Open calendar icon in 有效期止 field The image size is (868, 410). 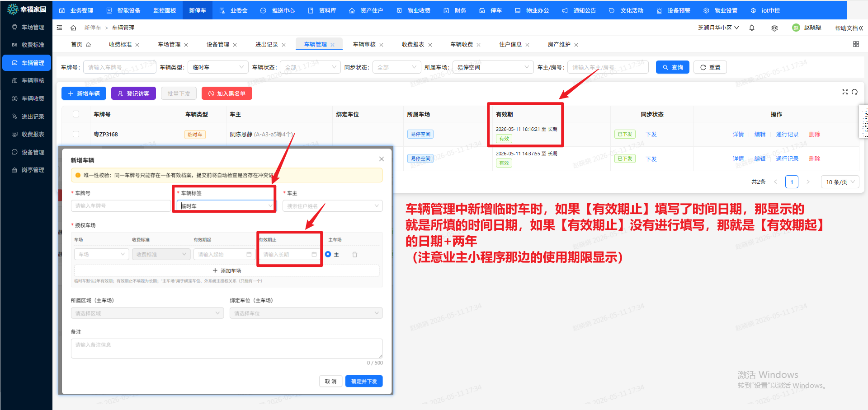click(x=314, y=254)
